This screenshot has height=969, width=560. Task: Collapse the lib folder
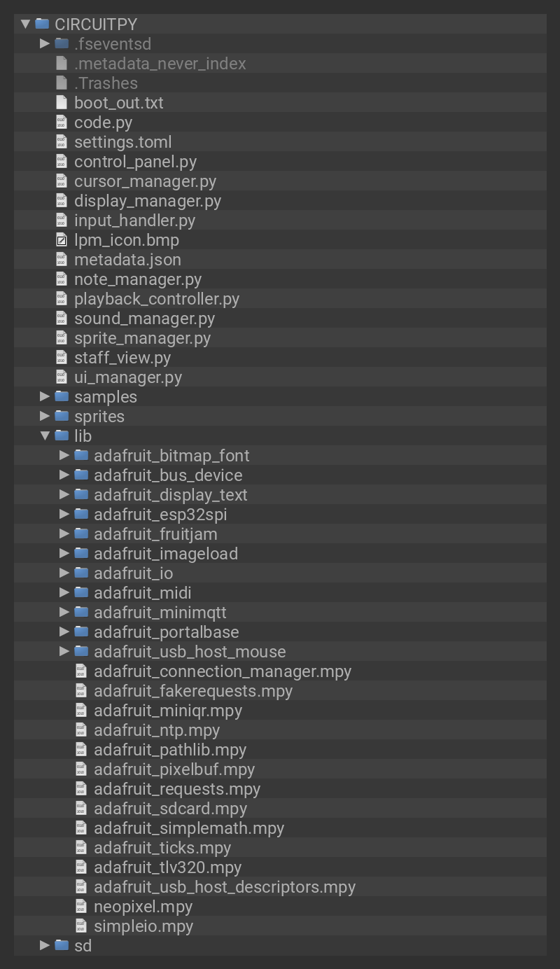click(x=45, y=436)
